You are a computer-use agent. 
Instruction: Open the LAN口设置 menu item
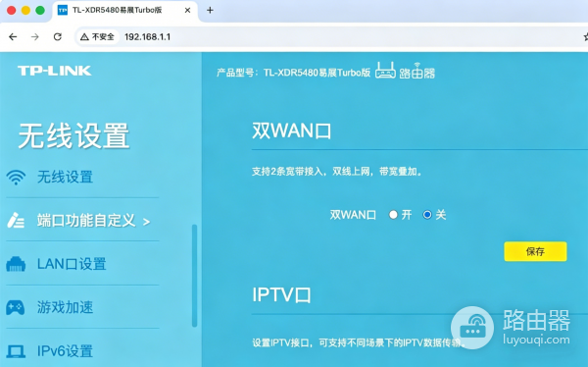(72, 264)
